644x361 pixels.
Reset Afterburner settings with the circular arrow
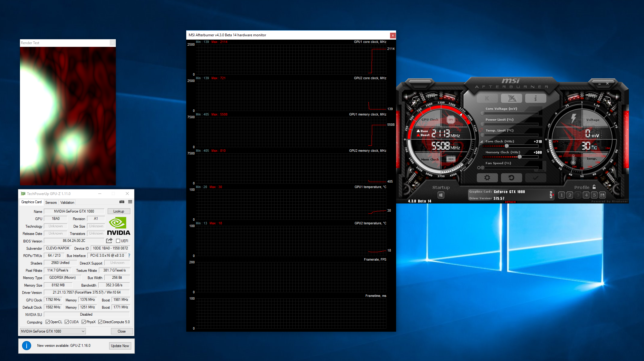[x=511, y=178]
